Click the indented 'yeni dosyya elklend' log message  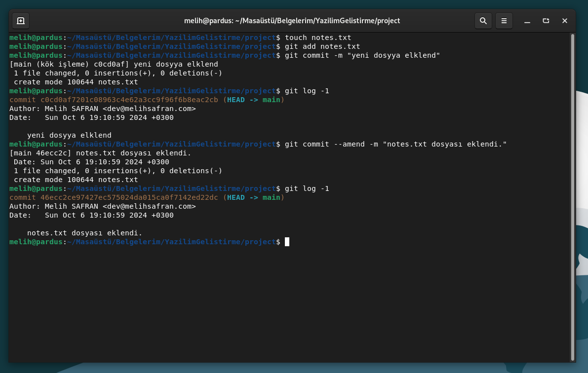[69, 135]
